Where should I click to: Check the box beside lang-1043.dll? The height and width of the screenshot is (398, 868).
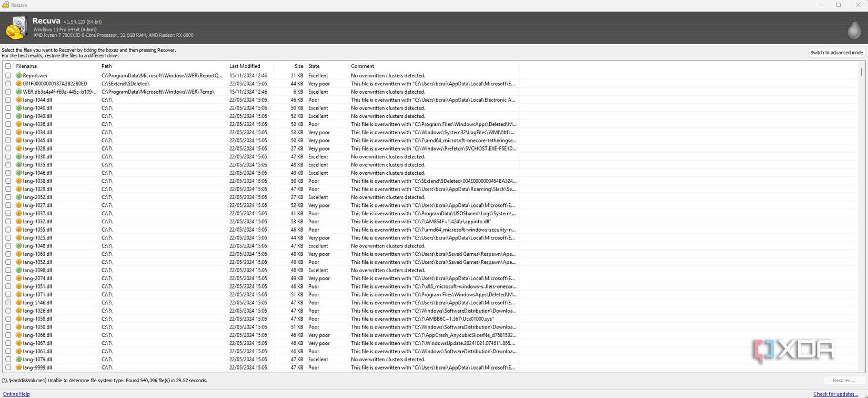click(8, 116)
